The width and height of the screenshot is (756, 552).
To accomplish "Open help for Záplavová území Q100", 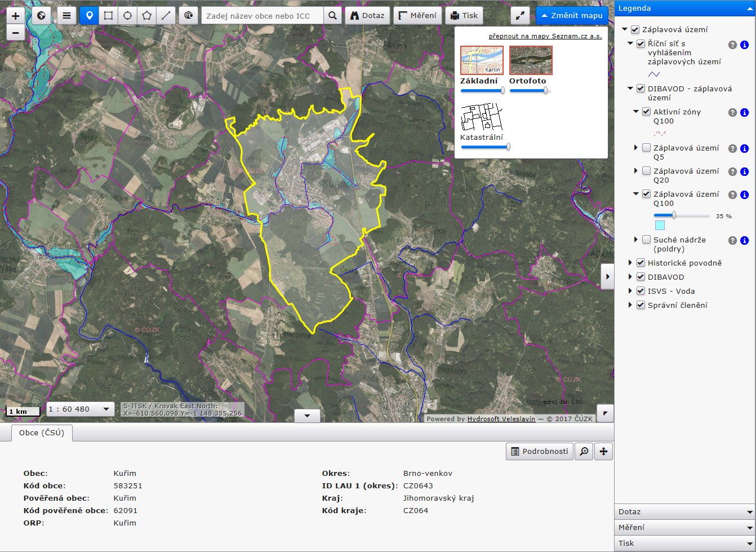I will 732,195.
